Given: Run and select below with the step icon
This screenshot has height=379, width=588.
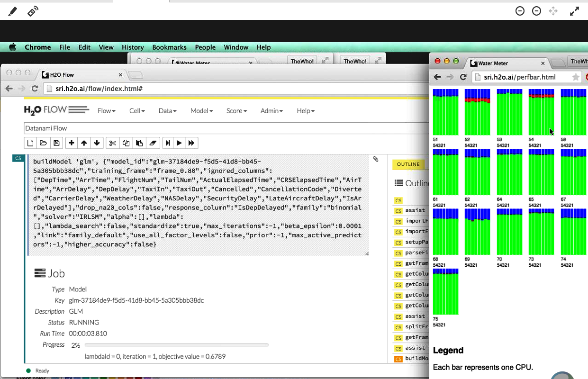Looking at the screenshot, I should pos(168,143).
